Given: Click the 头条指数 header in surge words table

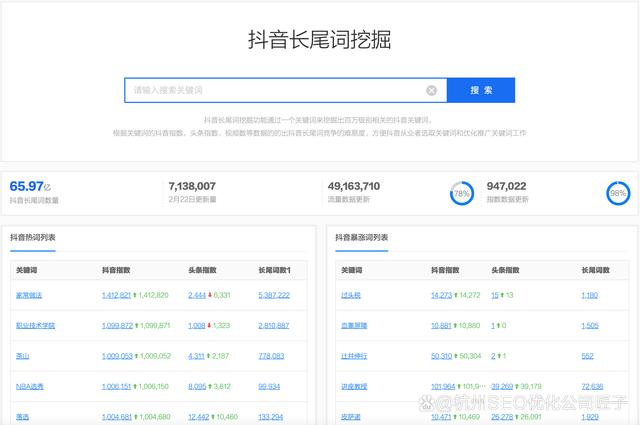Looking at the screenshot, I should [505, 270].
